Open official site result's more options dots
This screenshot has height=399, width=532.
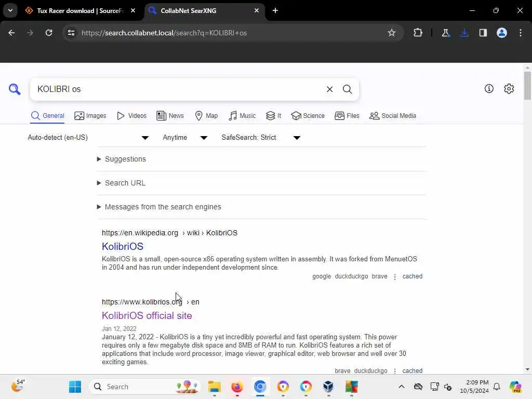(x=395, y=371)
